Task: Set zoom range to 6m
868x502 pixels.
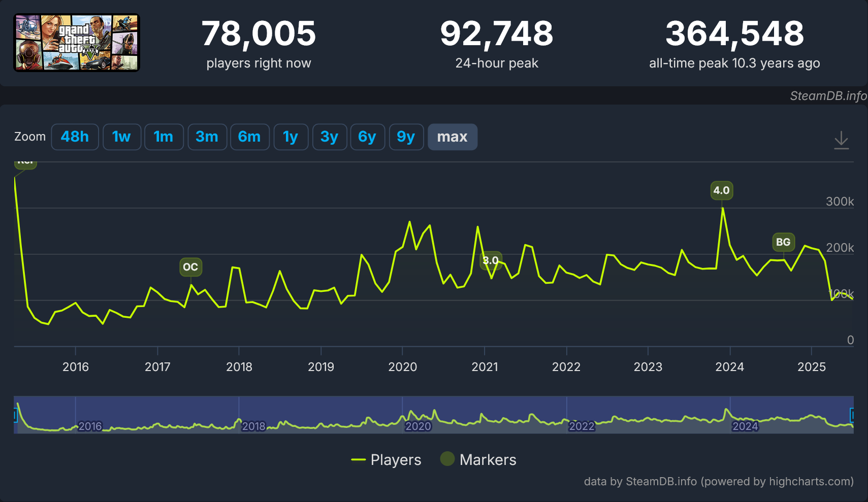Action: pos(249,137)
